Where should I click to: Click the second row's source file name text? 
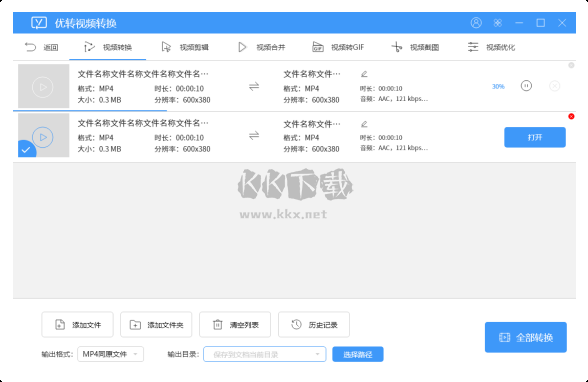click(x=143, y=123)
